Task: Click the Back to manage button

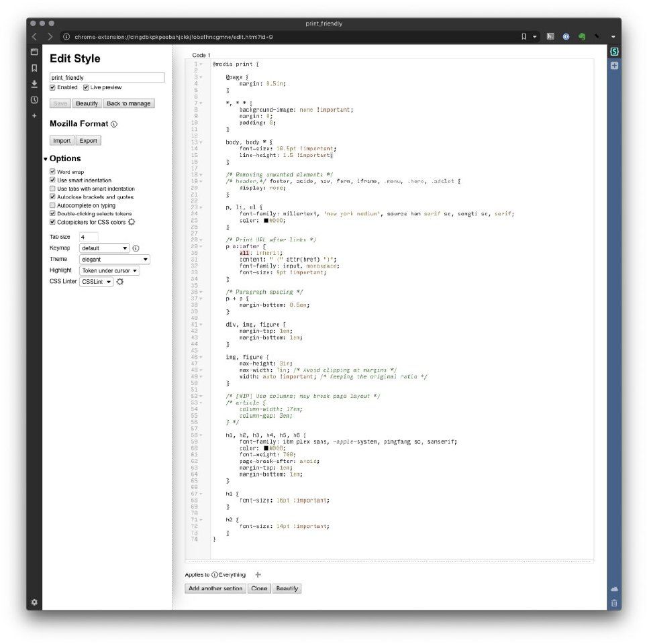Action: (x=129, y=103)
